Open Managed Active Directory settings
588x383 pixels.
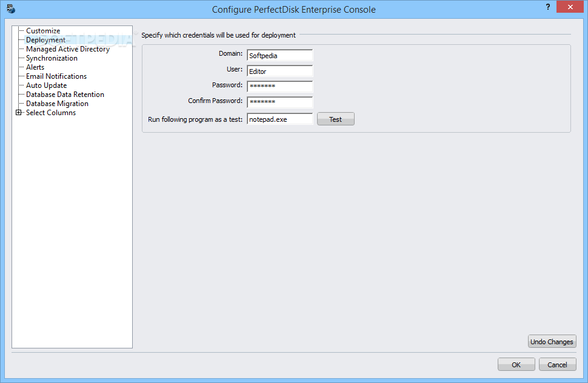[68, 48]
